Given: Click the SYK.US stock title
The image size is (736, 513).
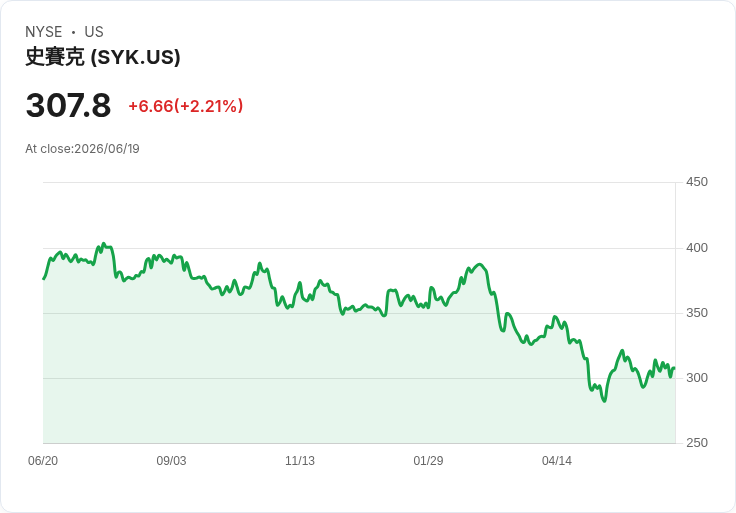Looking at the screenshot, I should [103, 57].
